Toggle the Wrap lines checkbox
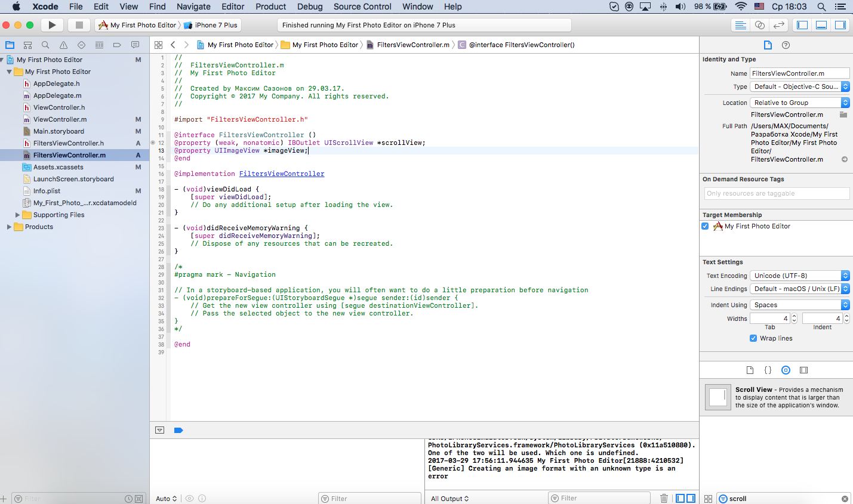This screenshot has width=853, height=504. [753, 338]
